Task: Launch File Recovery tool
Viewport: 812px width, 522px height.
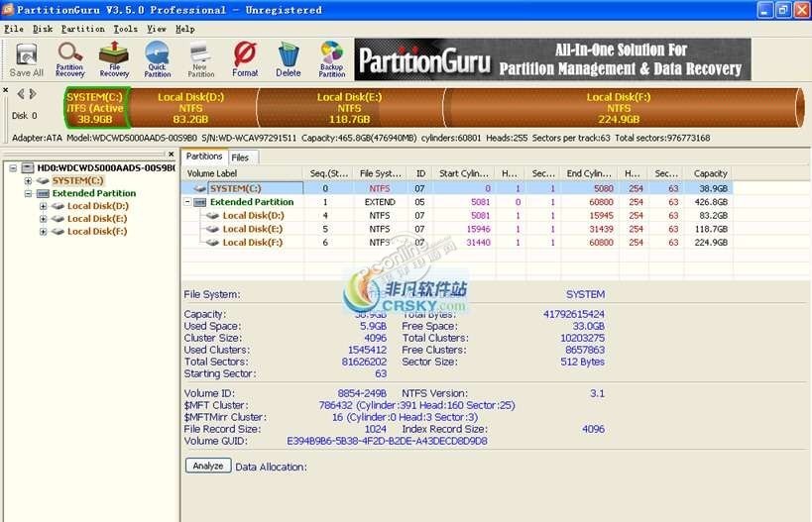Action: pos(114,59)
